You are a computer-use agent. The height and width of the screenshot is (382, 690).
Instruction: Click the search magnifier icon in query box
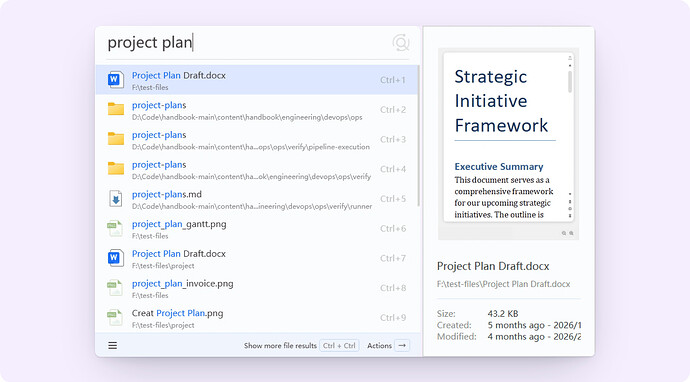401,43
